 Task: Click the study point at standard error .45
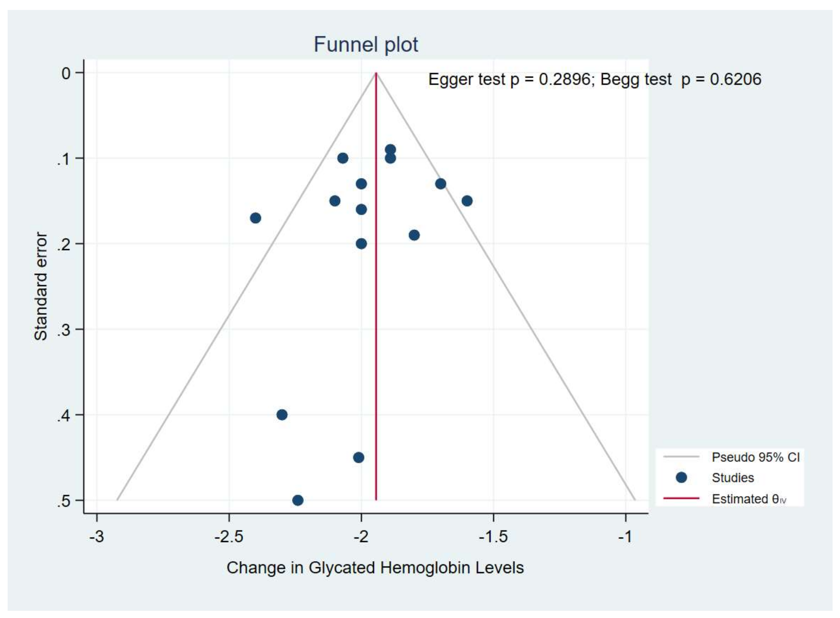click(x=359, y=458)
